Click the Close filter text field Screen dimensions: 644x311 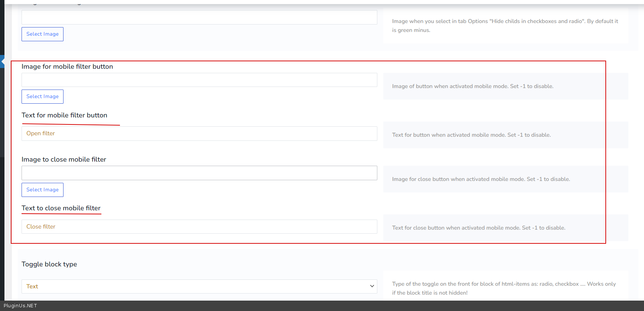tap(199, 227)
